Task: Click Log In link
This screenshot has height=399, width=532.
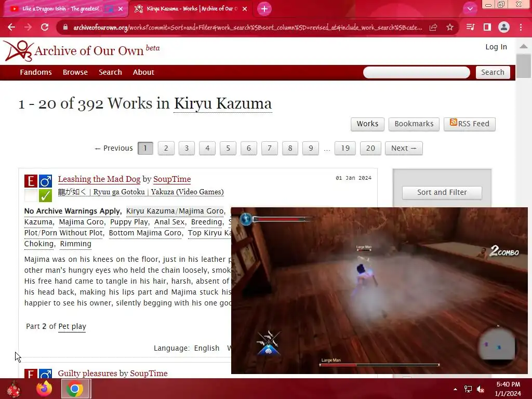Action: [x=496, y=47]
